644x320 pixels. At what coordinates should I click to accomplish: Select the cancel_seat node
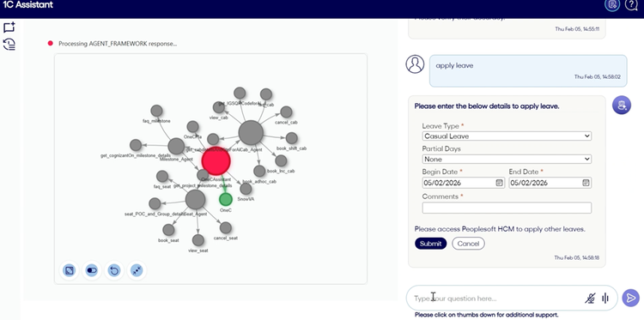(226, 227)
